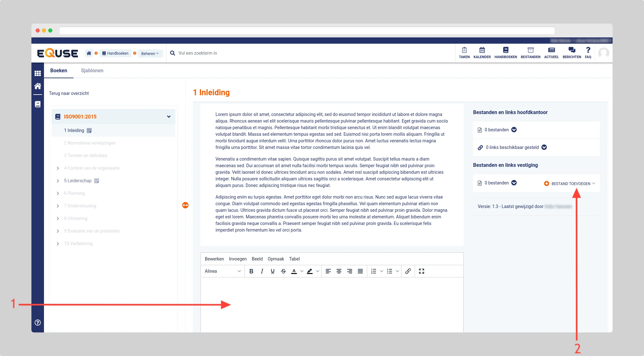Toggle bold formatting in the editor
Image resolution: width=644 pixels, height=356 pixels.
[251, 271]
